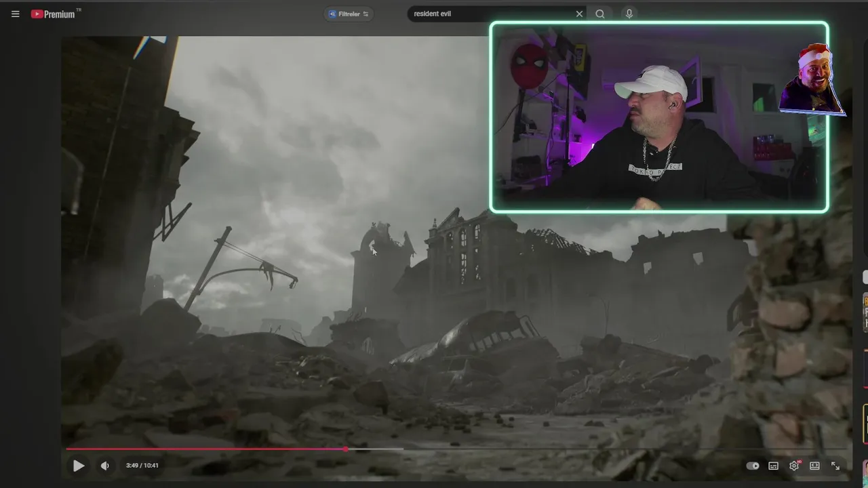Open the Filtreler filter button

click(x=349, y=14)
